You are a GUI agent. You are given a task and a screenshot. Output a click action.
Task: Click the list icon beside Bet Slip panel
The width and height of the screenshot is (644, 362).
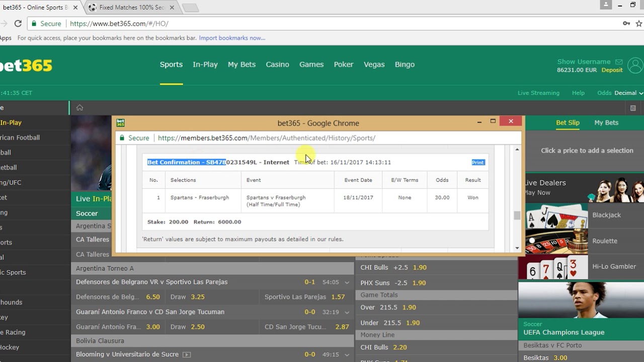[x=633, y=108]
